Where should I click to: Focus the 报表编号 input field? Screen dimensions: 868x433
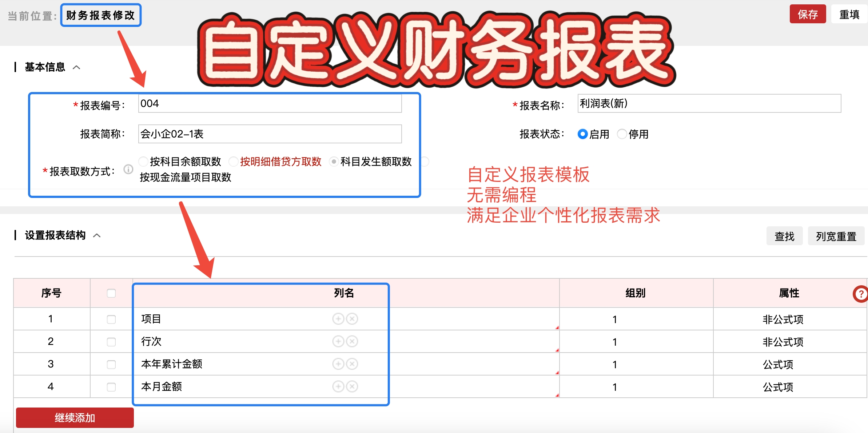click(x=270, y=104)
